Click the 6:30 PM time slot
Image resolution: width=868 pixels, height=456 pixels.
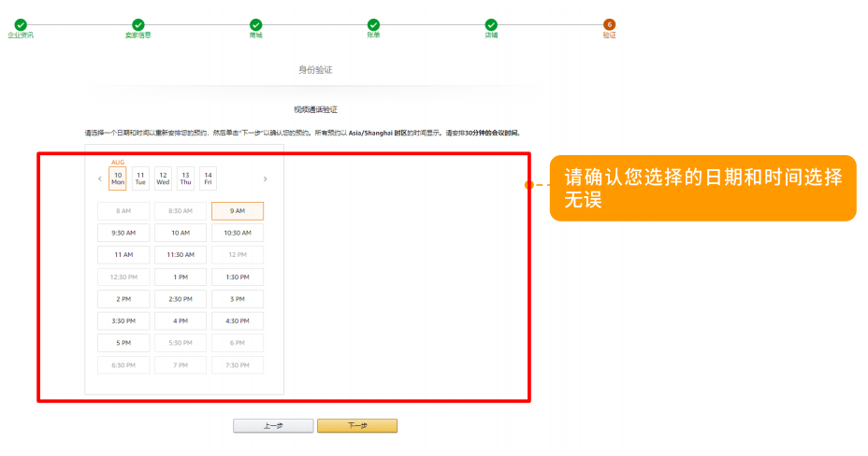click(x=123, y=364)
